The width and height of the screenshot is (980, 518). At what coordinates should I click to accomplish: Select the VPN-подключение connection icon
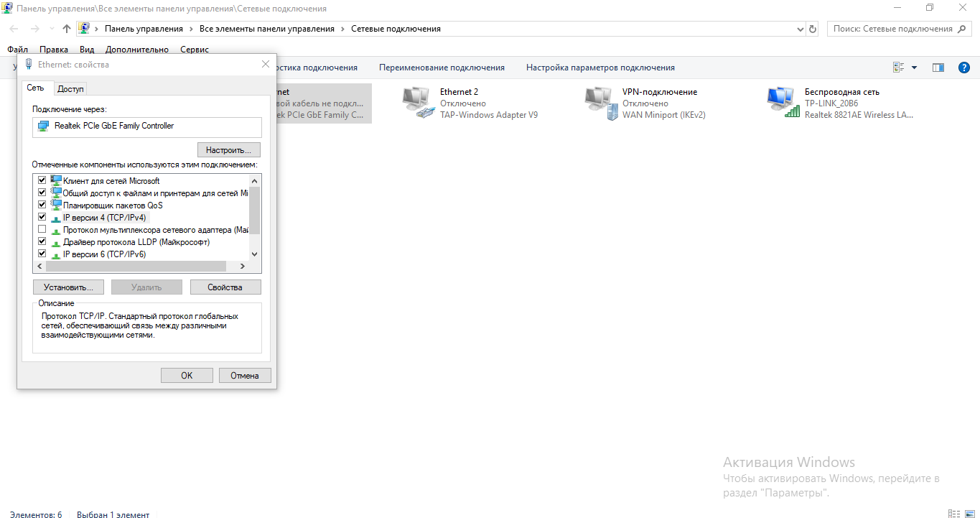601,103
